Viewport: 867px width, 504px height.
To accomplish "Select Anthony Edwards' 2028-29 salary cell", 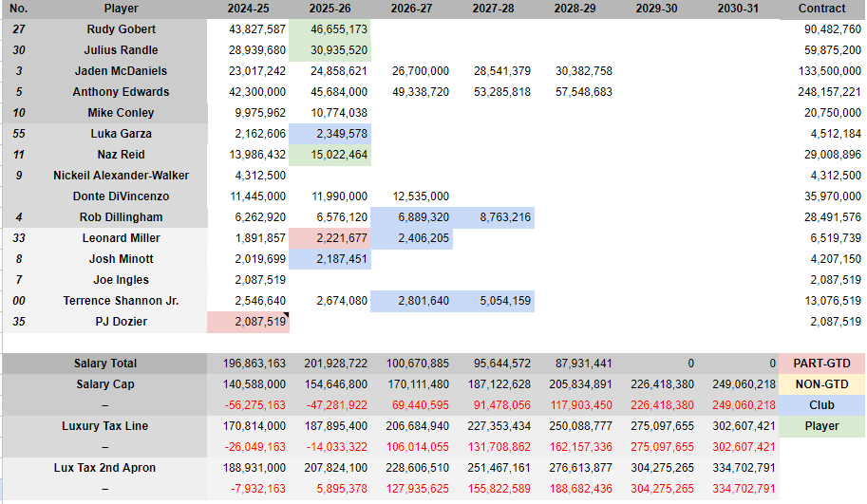I will pos(576,92).
